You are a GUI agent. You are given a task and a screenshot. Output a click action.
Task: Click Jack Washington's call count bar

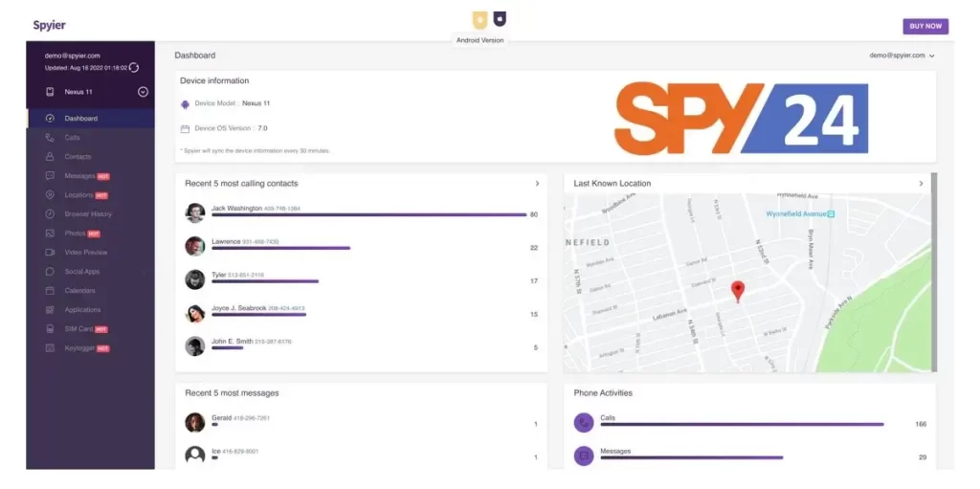pos(368,215)
